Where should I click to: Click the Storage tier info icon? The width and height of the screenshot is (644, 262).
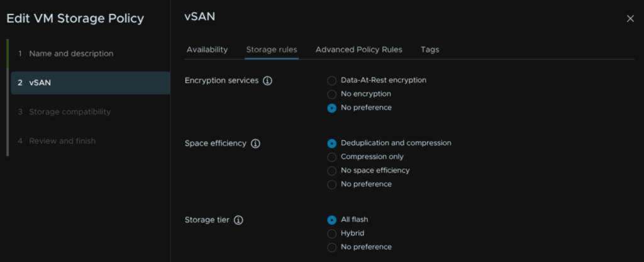238,220
